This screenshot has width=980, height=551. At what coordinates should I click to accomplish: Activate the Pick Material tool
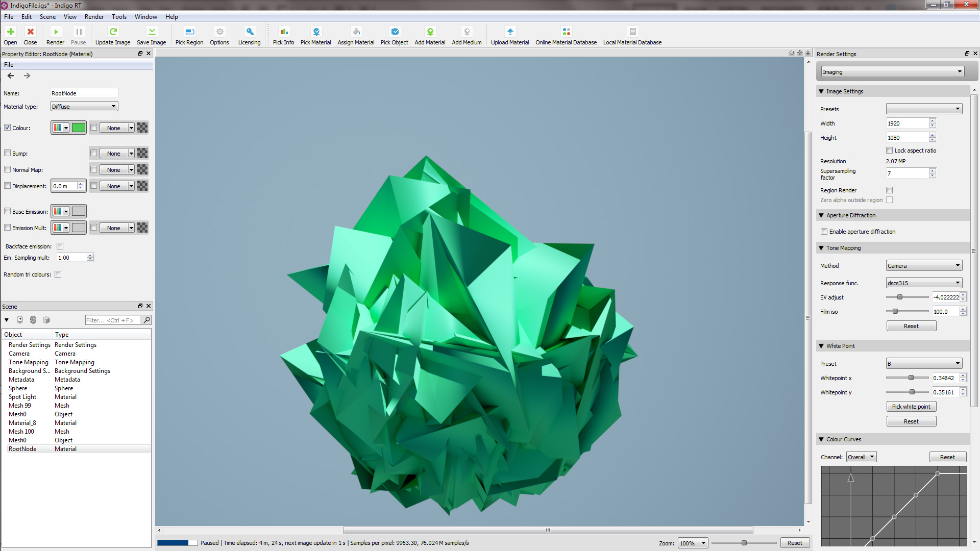tap(316, 32)
